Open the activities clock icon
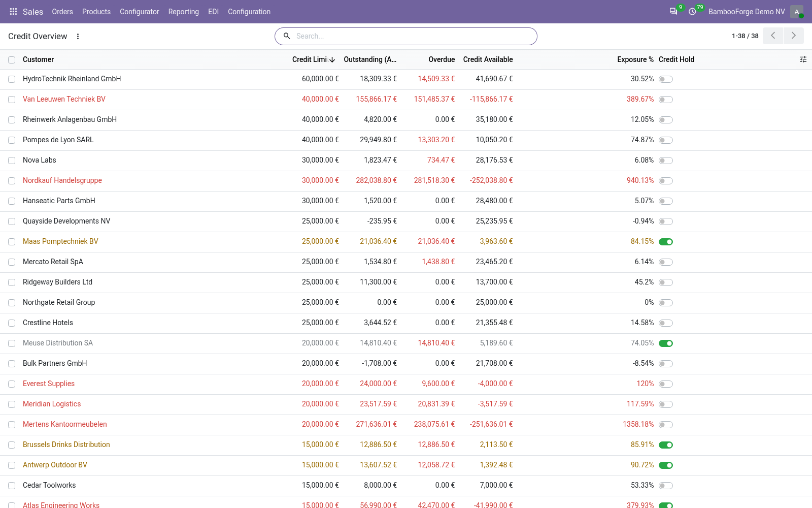Image resolution: width=812 pixels, height=508 pixels. [692, 12]
